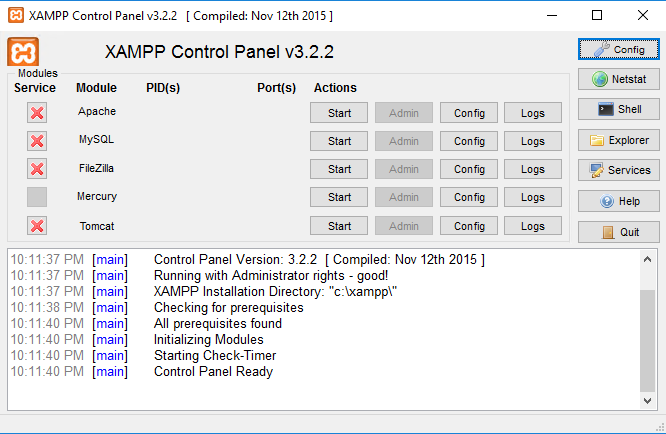Click the window resize grip in status bar
666x434 pixels.
[660, 428]
